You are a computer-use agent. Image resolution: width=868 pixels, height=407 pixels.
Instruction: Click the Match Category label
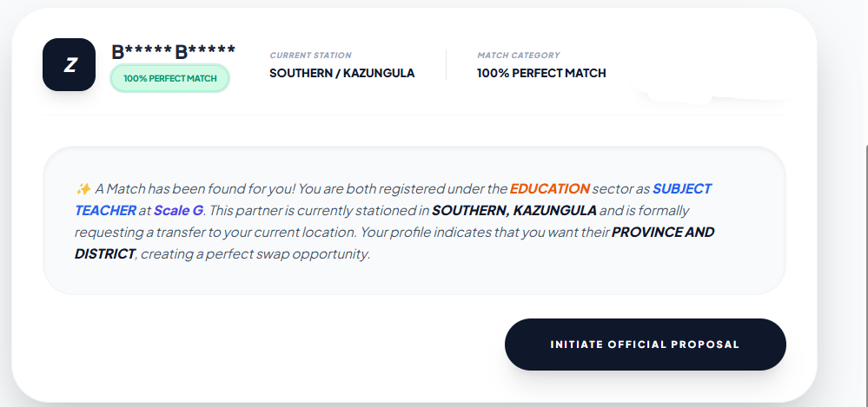point(519,56)
